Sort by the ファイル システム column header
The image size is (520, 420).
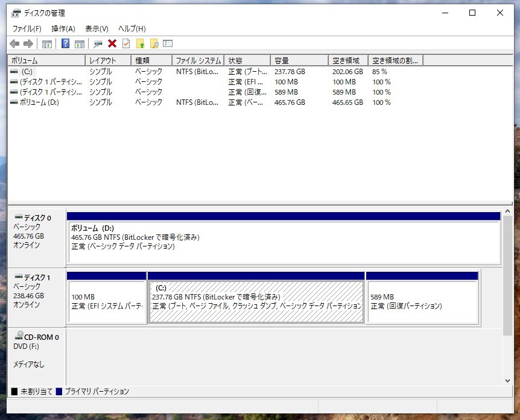[198, 61]
